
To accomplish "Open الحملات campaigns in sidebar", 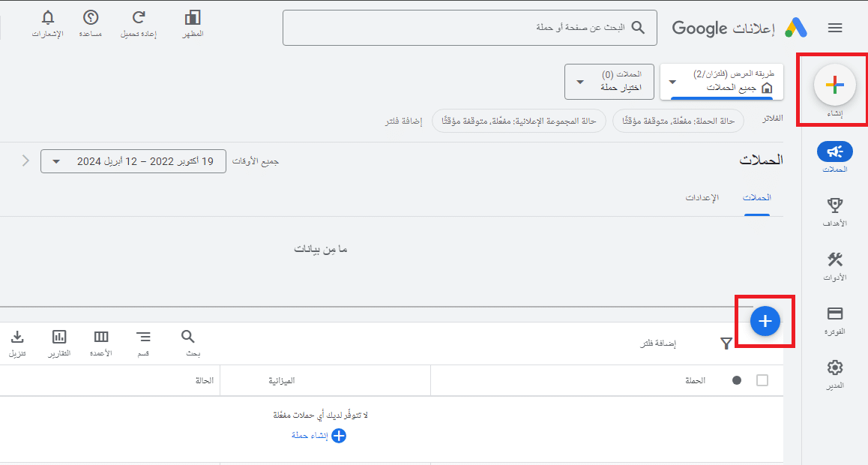I will pos(835,157).
